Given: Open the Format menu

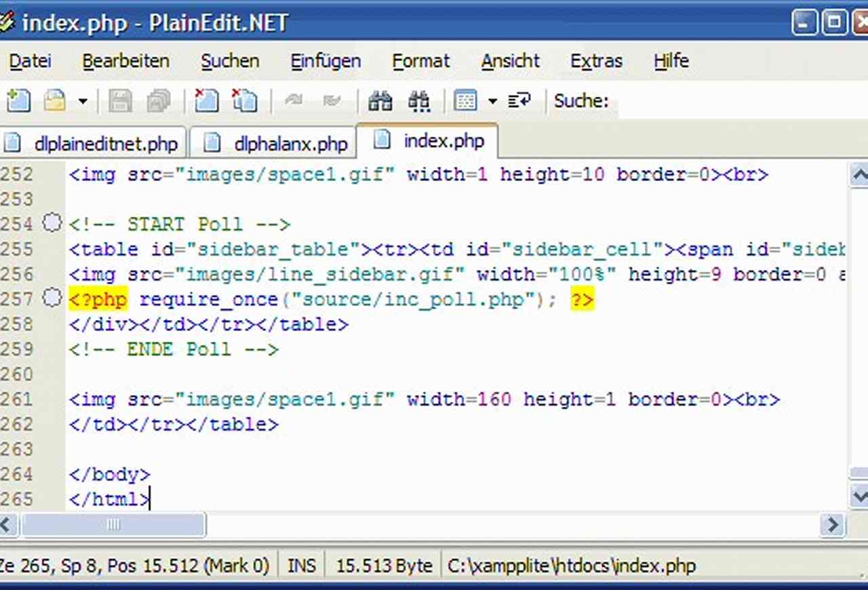Looking at the screenshot, I should (x=420, y=61).
